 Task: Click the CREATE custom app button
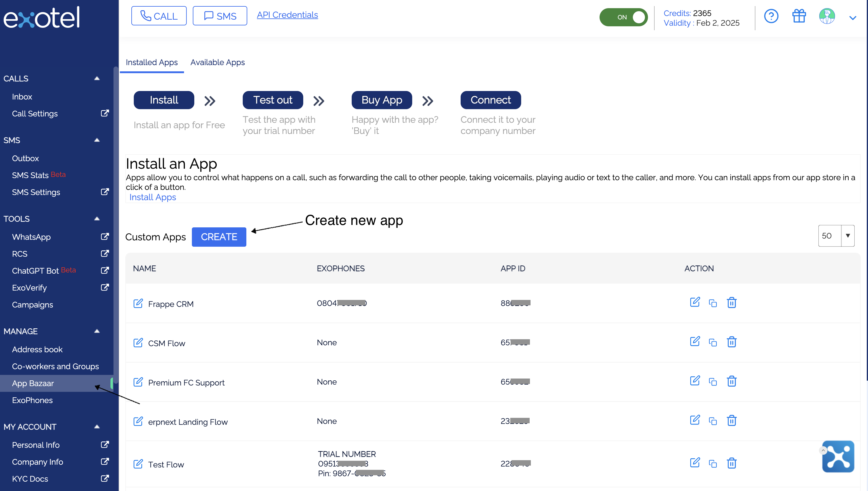[219, 237]
